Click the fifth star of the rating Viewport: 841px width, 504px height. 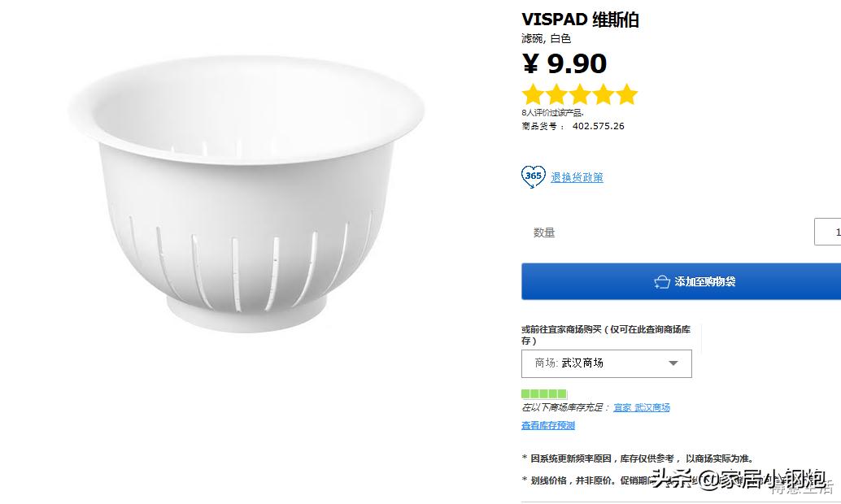(x=626, y=94)
